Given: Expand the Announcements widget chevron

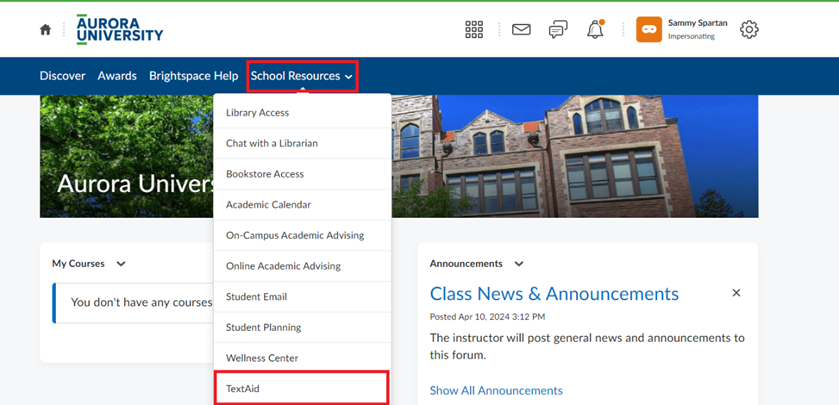Looking at the screenshot, I should (518, 264).
